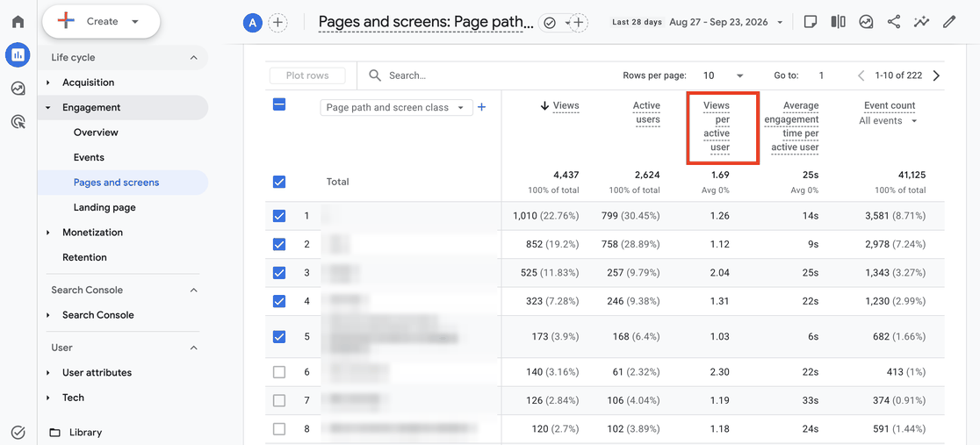
Task: Uncheck row 1 checkbox
Action: point(279,216)
